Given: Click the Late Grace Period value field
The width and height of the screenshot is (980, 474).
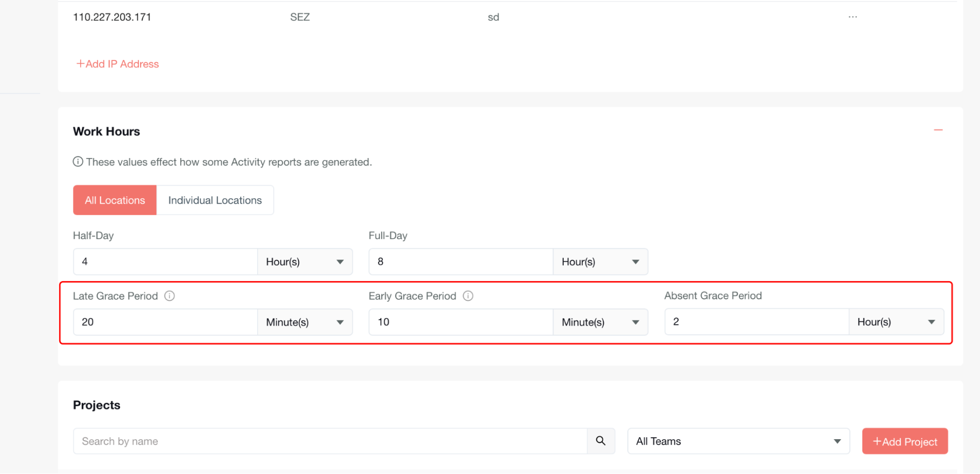Looking at the screenshot, I should click(x=165, y=322).
